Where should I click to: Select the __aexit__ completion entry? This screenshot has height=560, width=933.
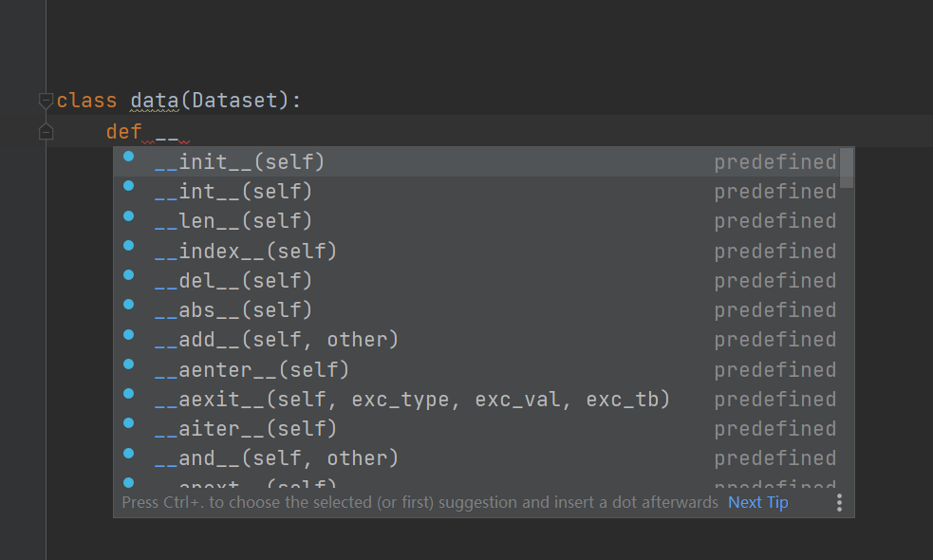412,400
